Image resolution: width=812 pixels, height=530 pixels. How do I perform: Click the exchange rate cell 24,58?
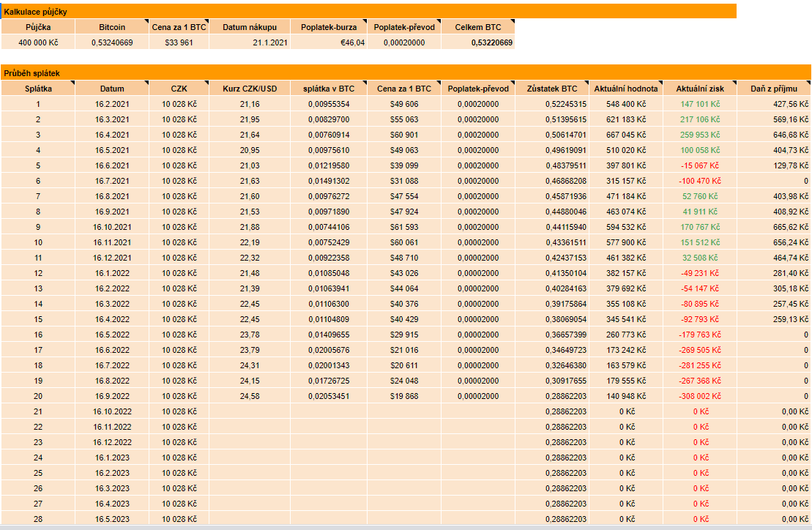click(250, 396)
